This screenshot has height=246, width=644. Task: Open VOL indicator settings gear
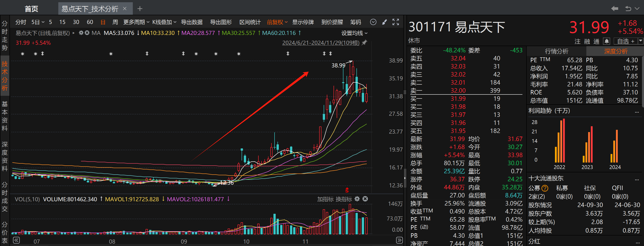point(357,199)
